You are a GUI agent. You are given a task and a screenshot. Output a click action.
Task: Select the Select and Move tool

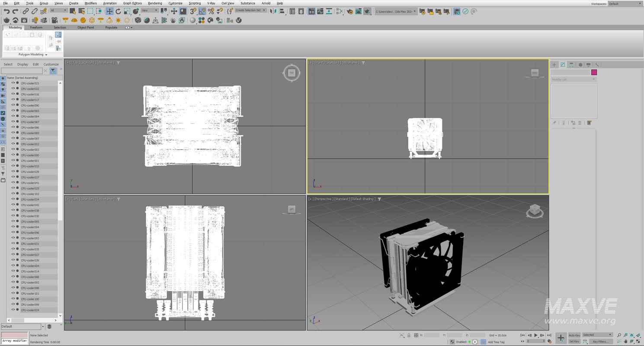pos(109,11)
